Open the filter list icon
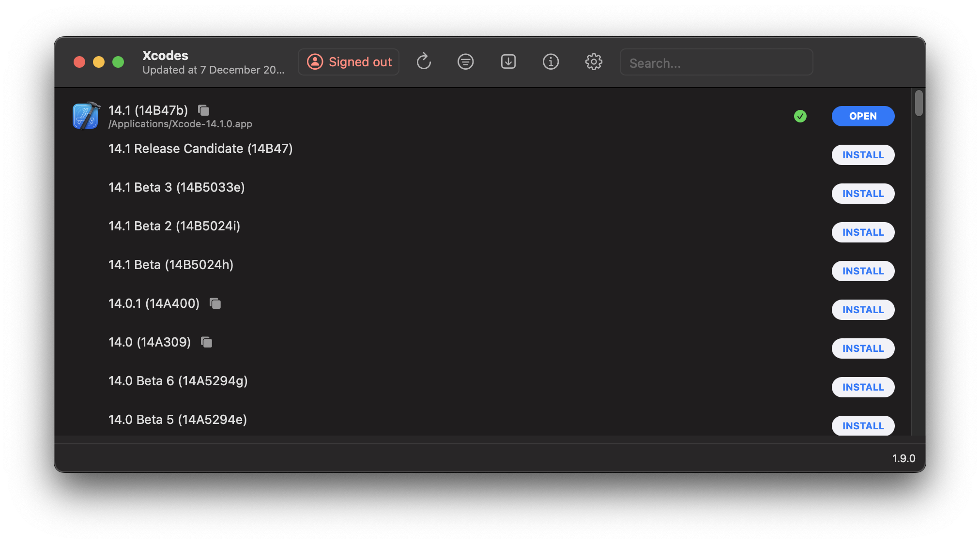Screen dimensions: 980x544 pyautogui.click(x=466, y=62)
